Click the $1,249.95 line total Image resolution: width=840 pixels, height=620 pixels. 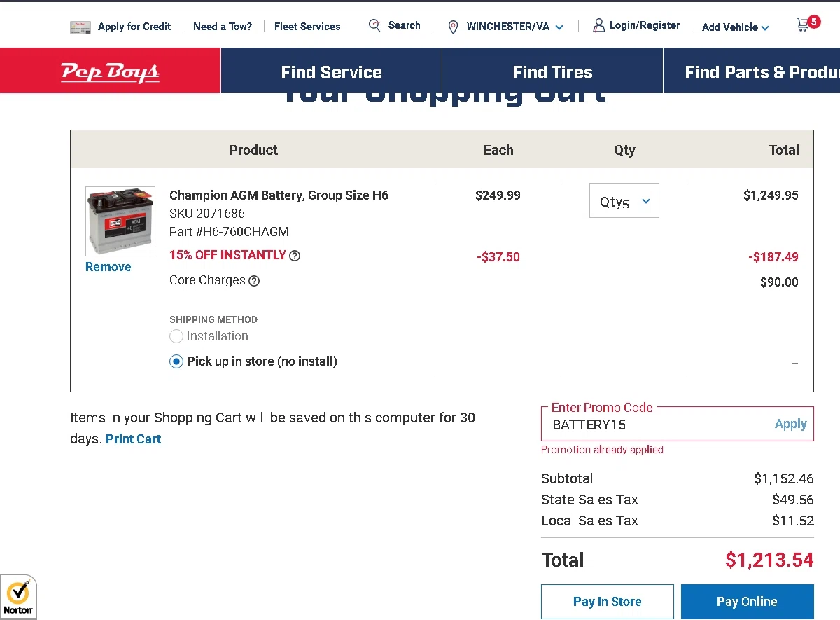771,195
